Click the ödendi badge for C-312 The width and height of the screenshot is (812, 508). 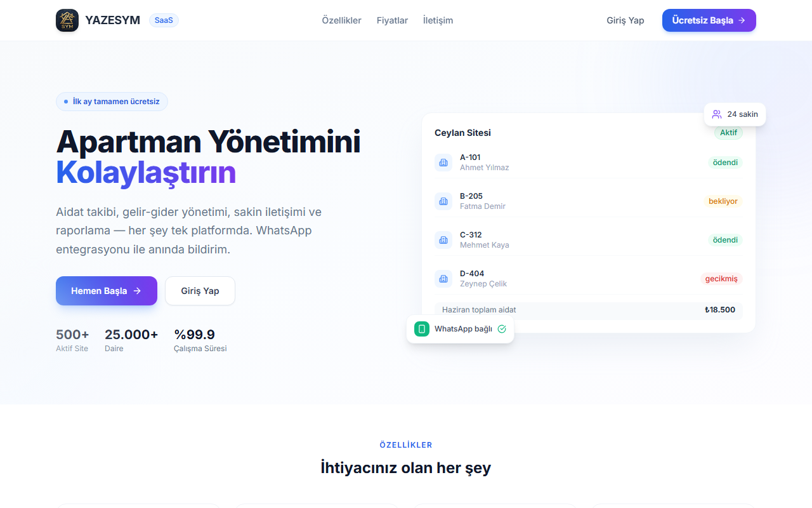pyautogui.click(x=725, y=240)
